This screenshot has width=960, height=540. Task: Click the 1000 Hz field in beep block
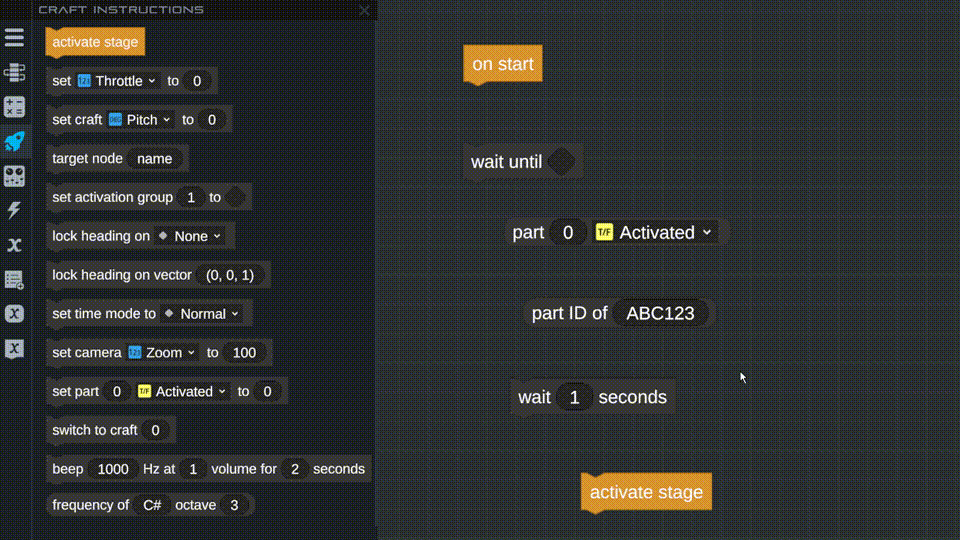113,469
